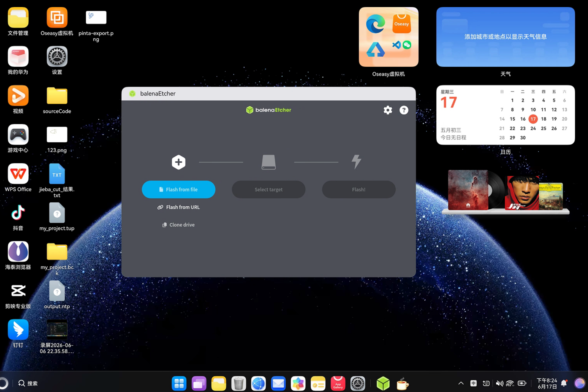Screen dimensions: 588x392
Task: Open launcher grid icon in taskbar
Action: pos(179,383)
